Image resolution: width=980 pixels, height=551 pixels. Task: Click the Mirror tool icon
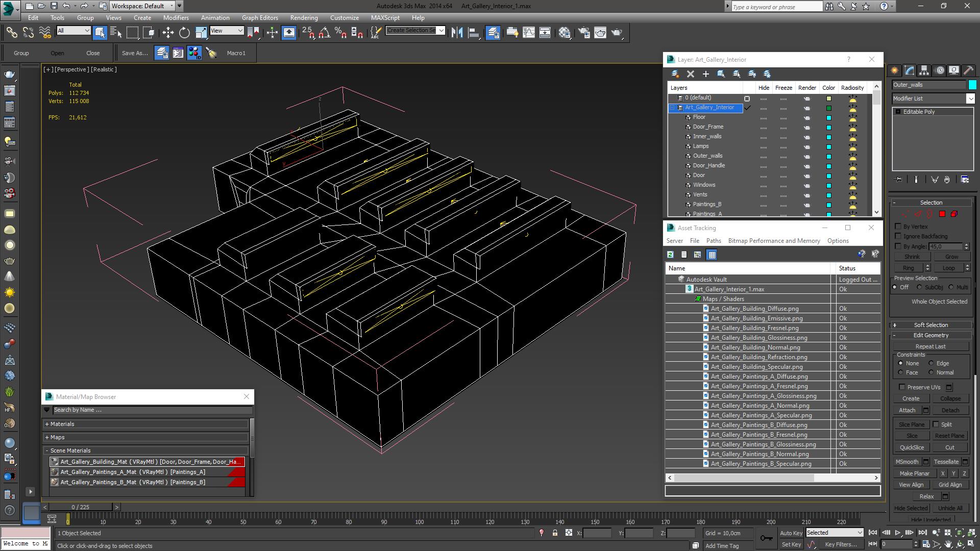457,33
